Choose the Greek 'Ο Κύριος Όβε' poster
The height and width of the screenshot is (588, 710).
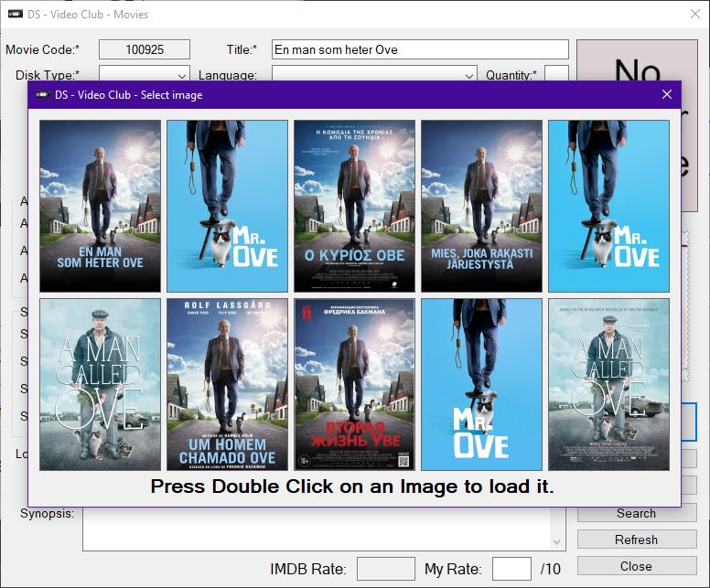355,206
